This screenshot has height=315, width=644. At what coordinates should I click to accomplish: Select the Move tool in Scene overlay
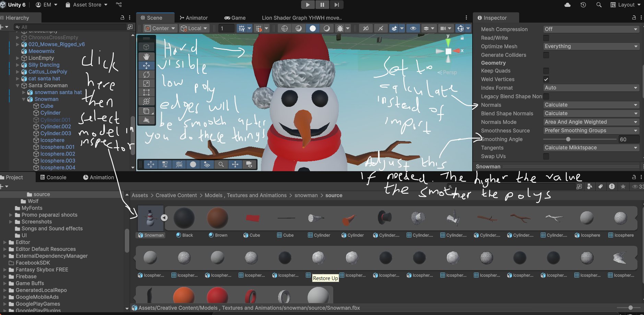coord(146,65)
